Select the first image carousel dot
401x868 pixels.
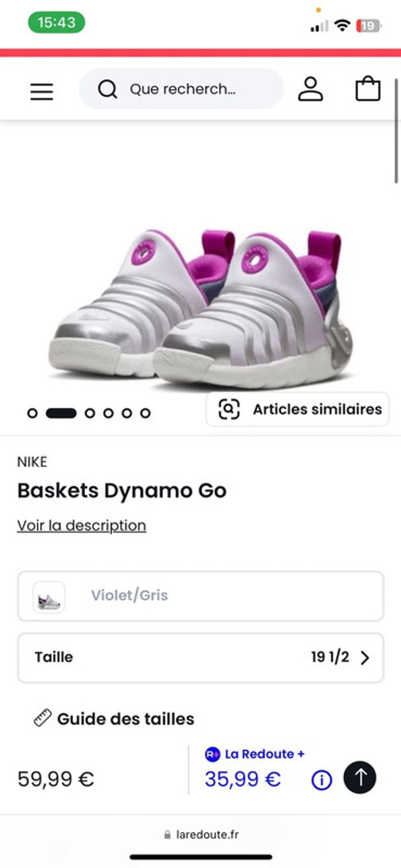(x=33, y=413)
